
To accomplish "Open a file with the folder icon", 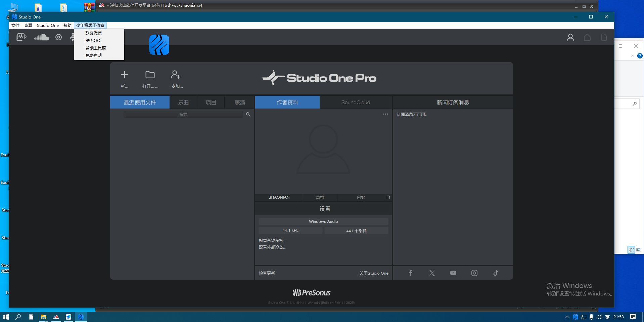I will coord(150,75).
